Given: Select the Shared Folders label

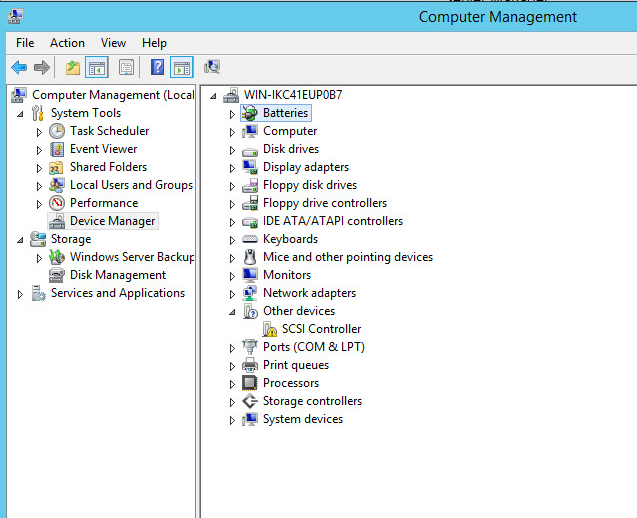Looking at the screenshot, I should (108, 167).
